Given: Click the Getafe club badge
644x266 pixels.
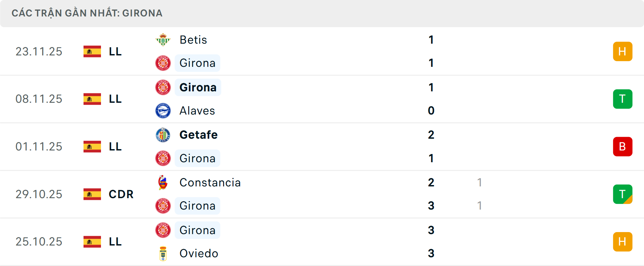Looking at the screenshot, I should coord(163,135).
